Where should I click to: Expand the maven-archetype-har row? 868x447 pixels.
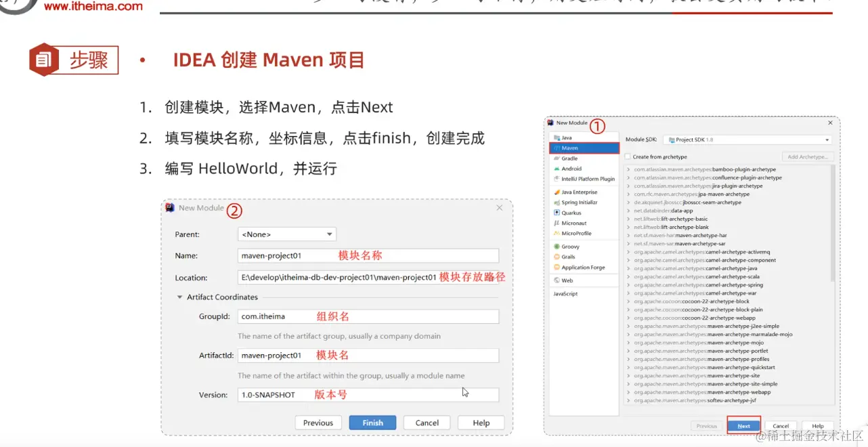[628, 236]
